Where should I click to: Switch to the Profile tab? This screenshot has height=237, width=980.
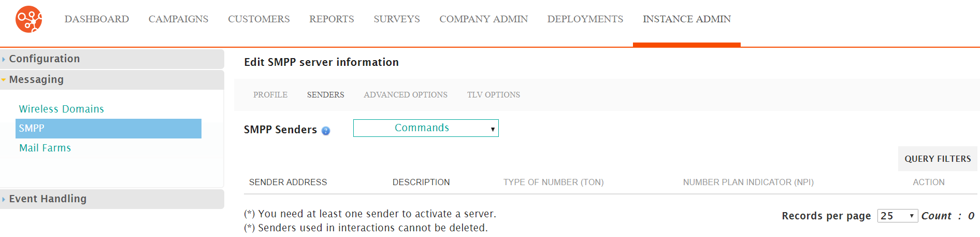click(x=270, y=95)
